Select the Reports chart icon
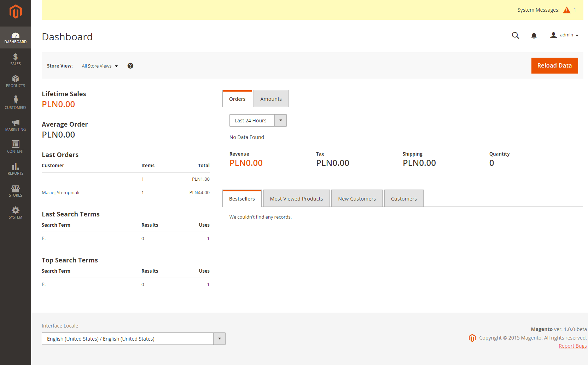Viewport: 588px width, 365px height. (15, 168)
